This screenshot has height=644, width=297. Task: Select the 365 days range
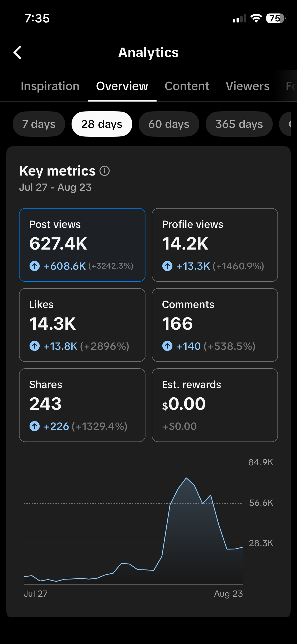click(239, 124)
